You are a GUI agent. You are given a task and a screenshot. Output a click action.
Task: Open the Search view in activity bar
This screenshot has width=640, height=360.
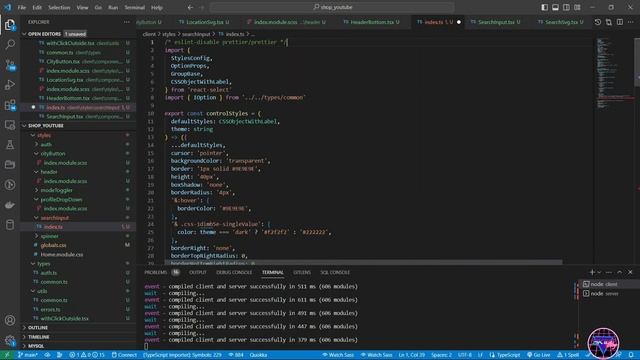[10, 44]
